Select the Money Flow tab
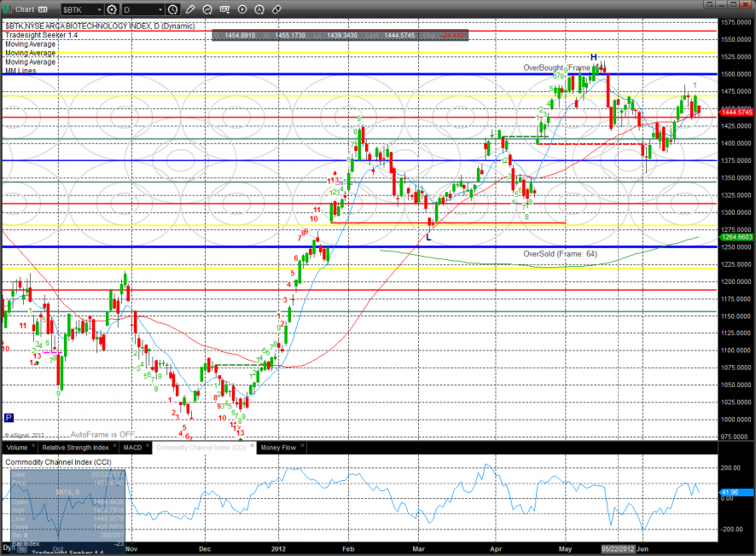This screenshot has height=556, width=756. [x=278, y=448]
